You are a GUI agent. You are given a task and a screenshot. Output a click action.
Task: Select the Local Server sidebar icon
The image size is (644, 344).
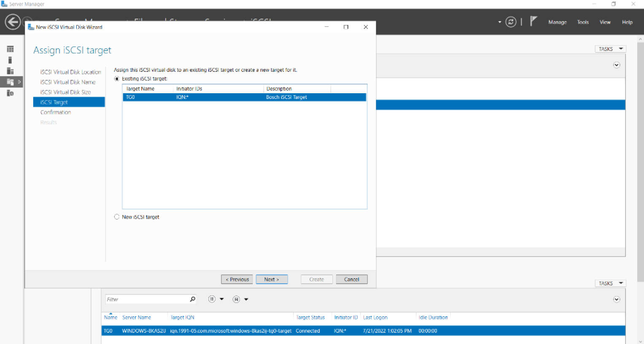[10, 60]
